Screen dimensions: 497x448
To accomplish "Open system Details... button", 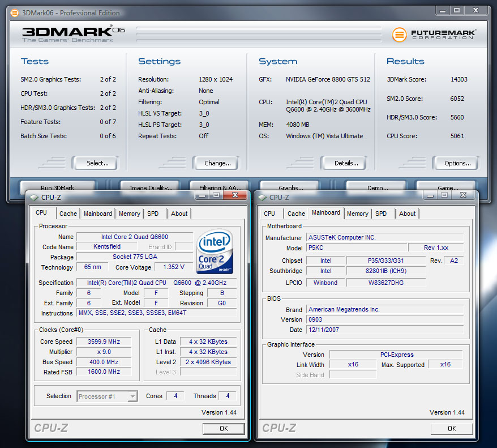I will tap(344, 163).
